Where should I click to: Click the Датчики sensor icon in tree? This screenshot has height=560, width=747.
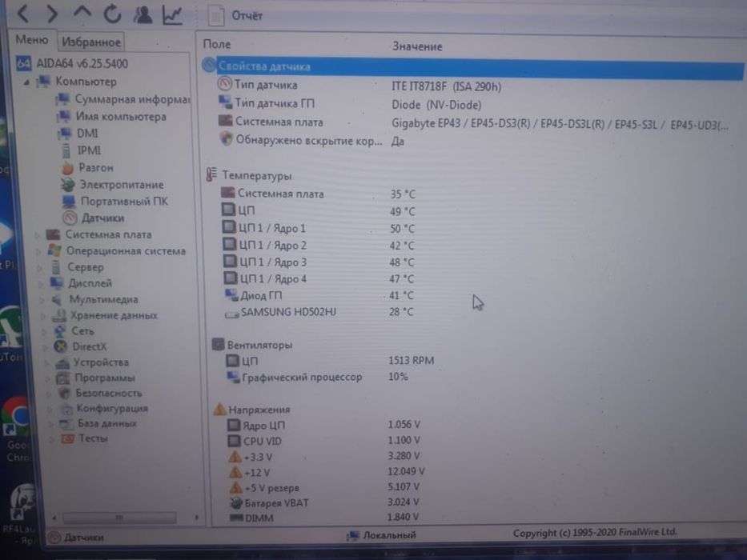[70, 218]
